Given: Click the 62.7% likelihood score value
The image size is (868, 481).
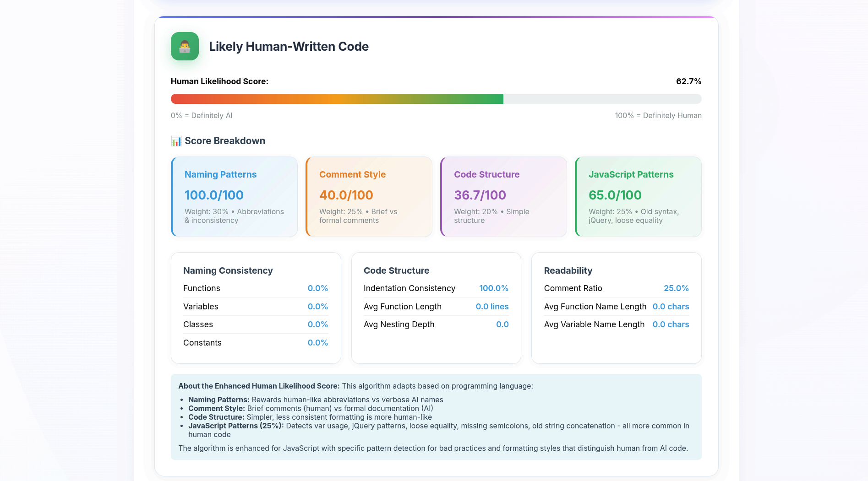Looking at the screenshot, I should point(688,81).
